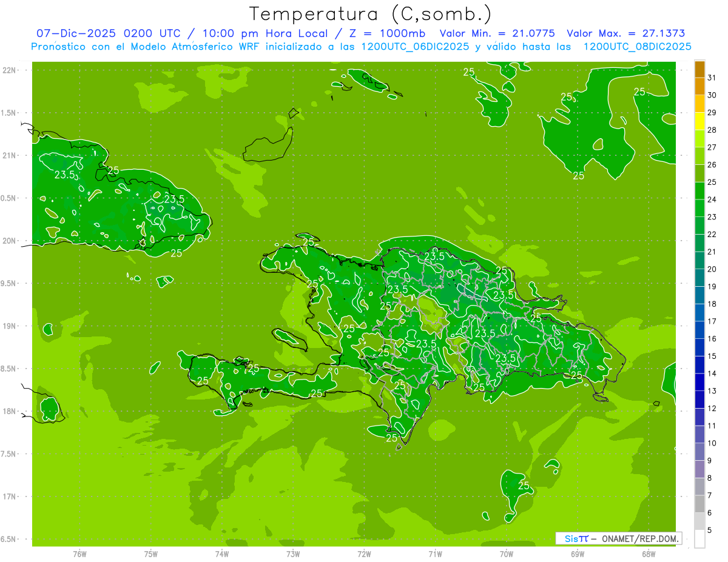Pick the orange swatch between 30 and 31
Viewport: 728px width, 562px height.
click(x=699, y=87)
